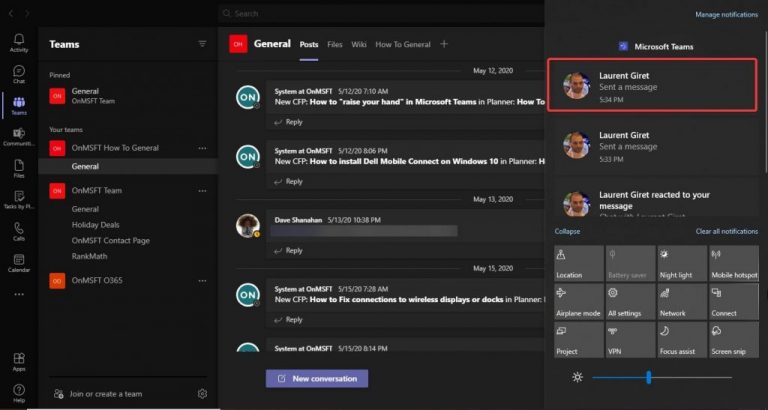Open the How To General tab
Image resolution: width=768 pixels, height=410 pixels.
[x=403, y=45]
